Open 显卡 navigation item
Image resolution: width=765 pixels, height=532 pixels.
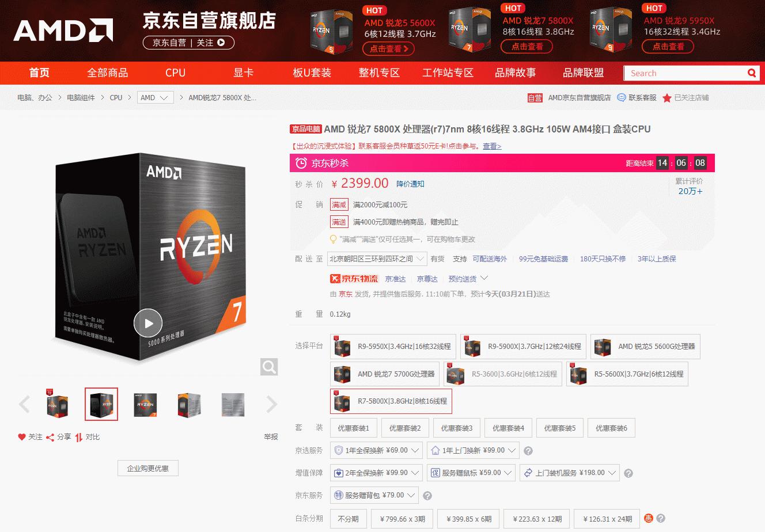[x=243, y=73]
